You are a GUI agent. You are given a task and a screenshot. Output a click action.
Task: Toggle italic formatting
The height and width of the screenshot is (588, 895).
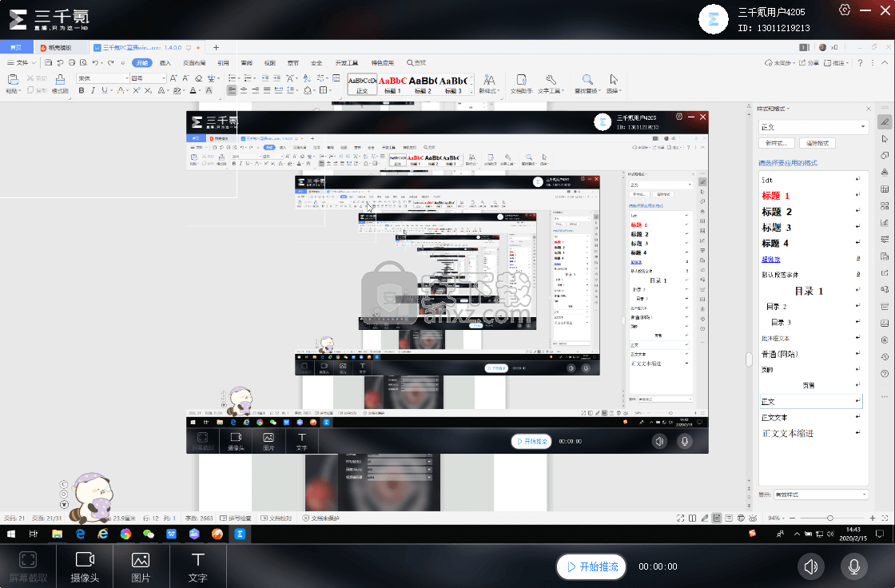[93, 90]
